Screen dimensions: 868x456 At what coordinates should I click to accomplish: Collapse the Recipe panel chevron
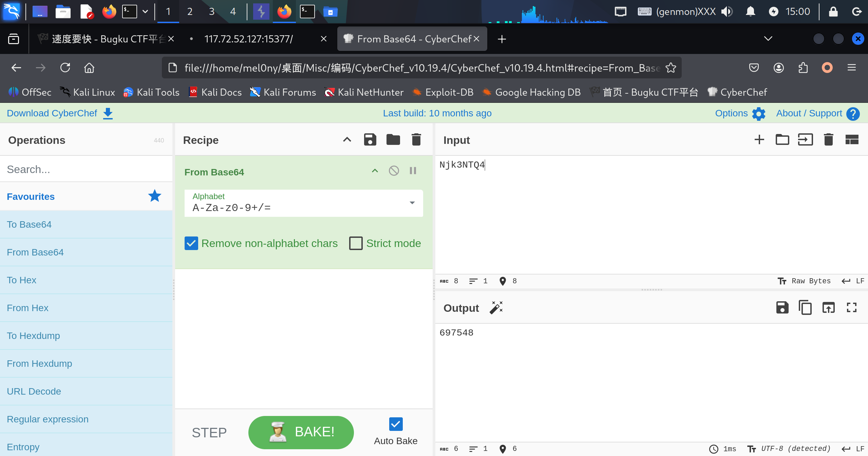click(x=347, y=139)
